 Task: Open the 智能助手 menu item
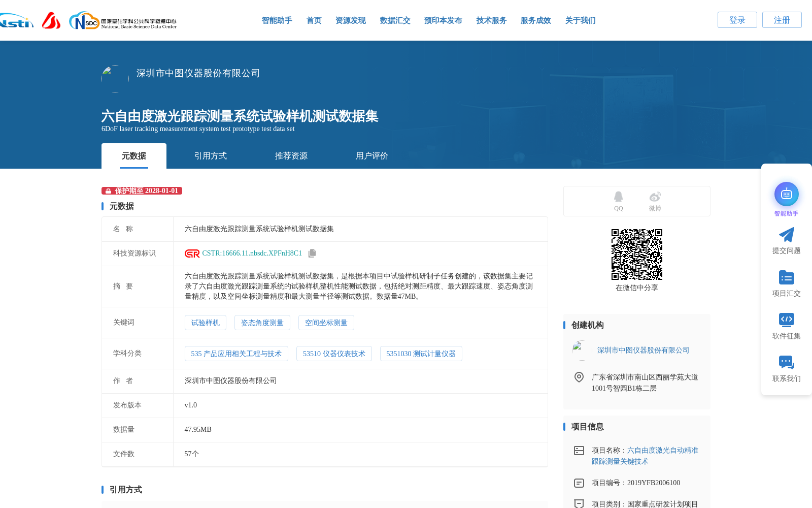277,20
